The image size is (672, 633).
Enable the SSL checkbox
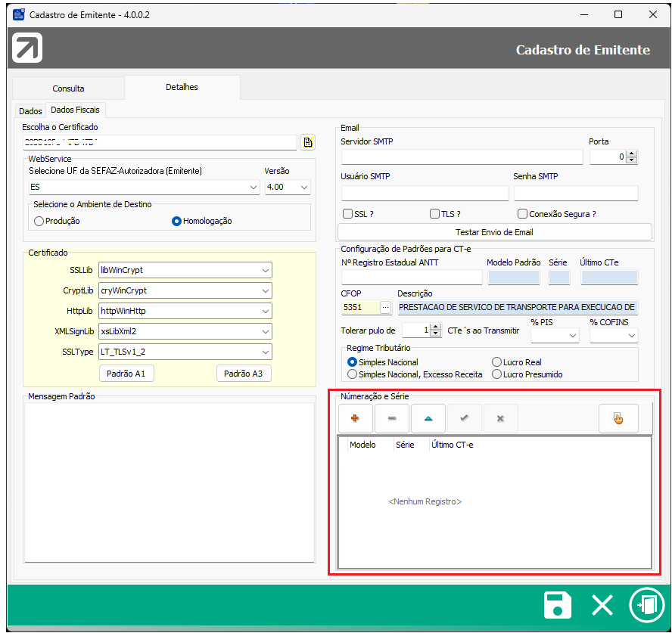[x=348, y=214]
